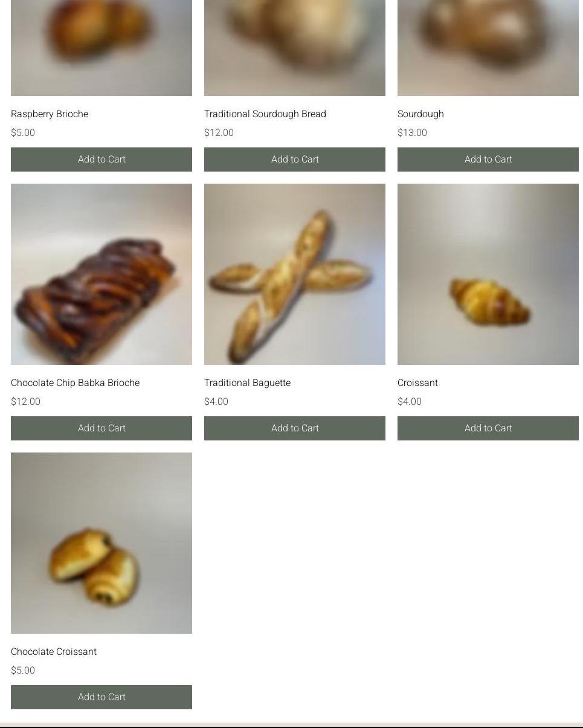Open the Sourdough loaf image
The height and width of the screenshot is (728, 583).
(488, 48)
